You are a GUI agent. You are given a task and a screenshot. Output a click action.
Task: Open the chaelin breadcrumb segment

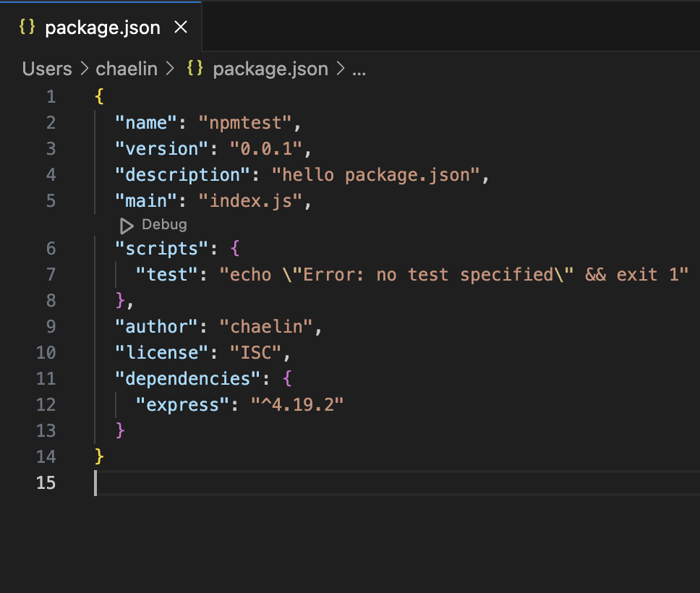coord(127,69)
